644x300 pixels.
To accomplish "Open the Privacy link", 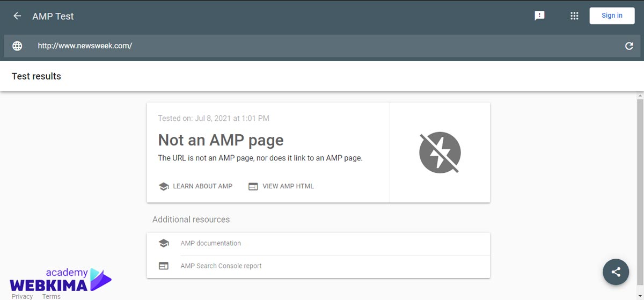I will coord(22,296).
